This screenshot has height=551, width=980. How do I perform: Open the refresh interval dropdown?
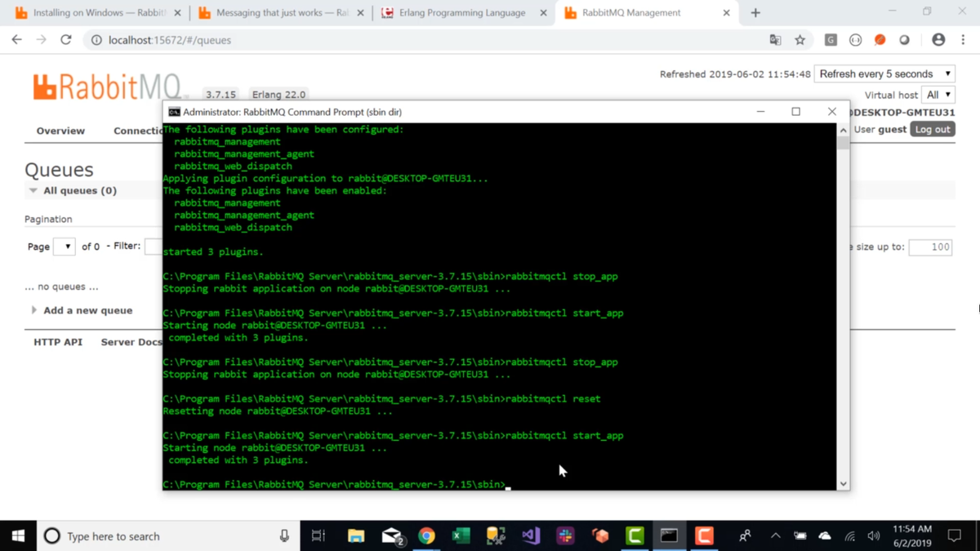885,73
